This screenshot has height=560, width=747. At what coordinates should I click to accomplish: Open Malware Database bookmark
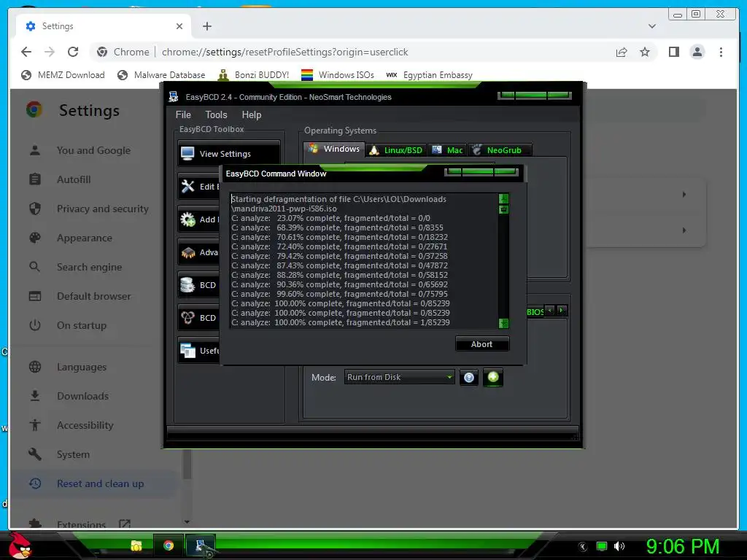(x=161, y=75)
